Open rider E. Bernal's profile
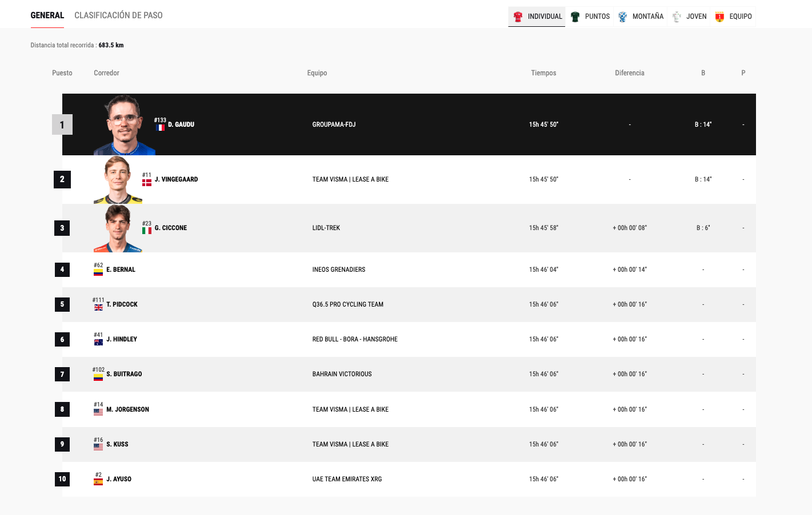 (121, 269)
